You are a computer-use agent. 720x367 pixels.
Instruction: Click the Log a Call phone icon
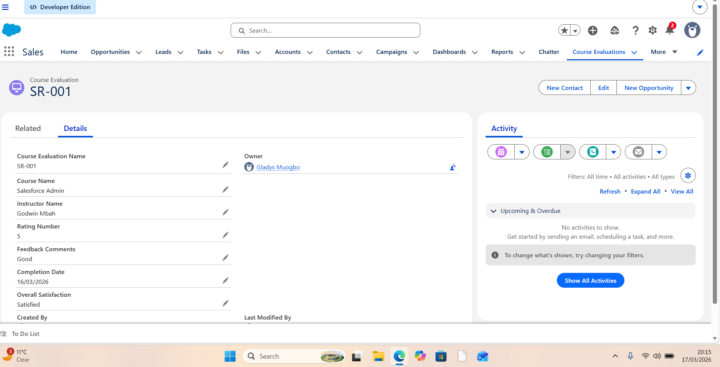(593, 152)
